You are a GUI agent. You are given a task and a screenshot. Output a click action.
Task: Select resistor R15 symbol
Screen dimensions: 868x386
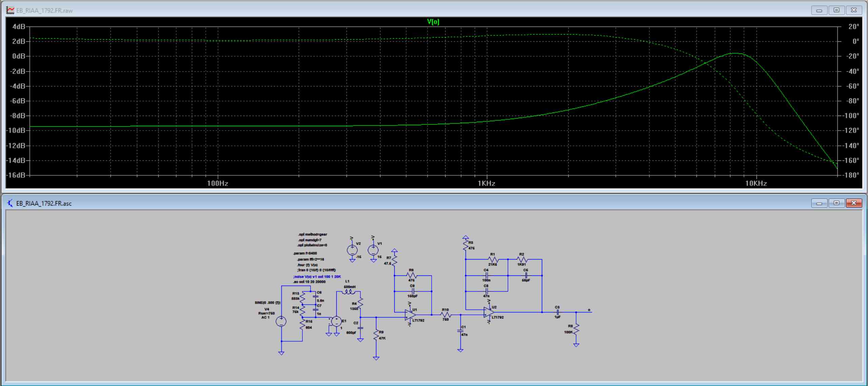pyautogui.click(x=302, y=324)
